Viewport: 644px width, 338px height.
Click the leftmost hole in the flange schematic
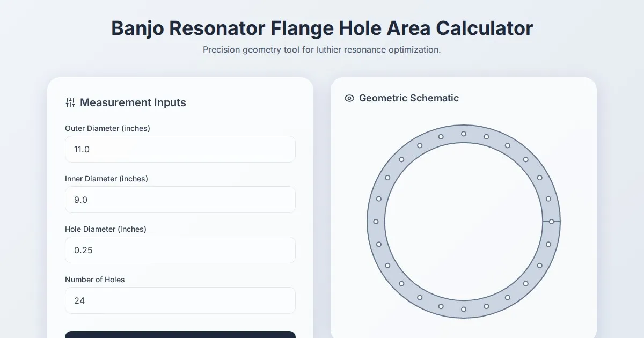(376, 222)
